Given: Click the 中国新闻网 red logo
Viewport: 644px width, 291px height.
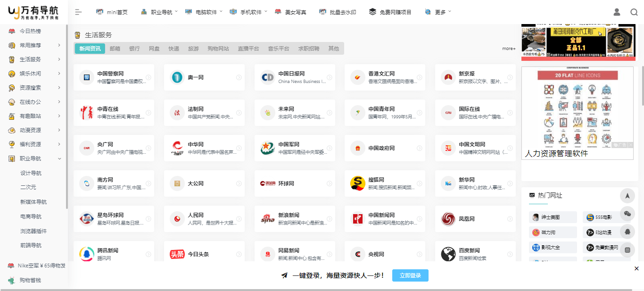Looking at the screenshot, I should click(358, 219).
